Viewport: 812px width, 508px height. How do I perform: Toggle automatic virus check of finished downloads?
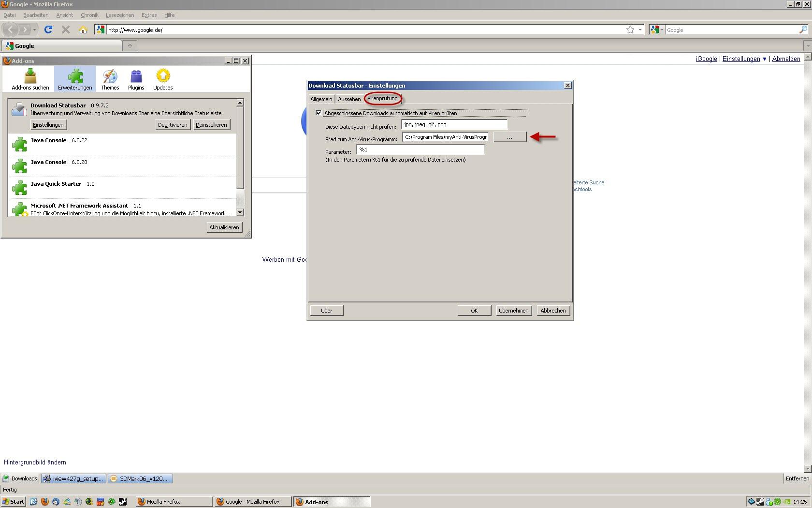tap(319, 113)
